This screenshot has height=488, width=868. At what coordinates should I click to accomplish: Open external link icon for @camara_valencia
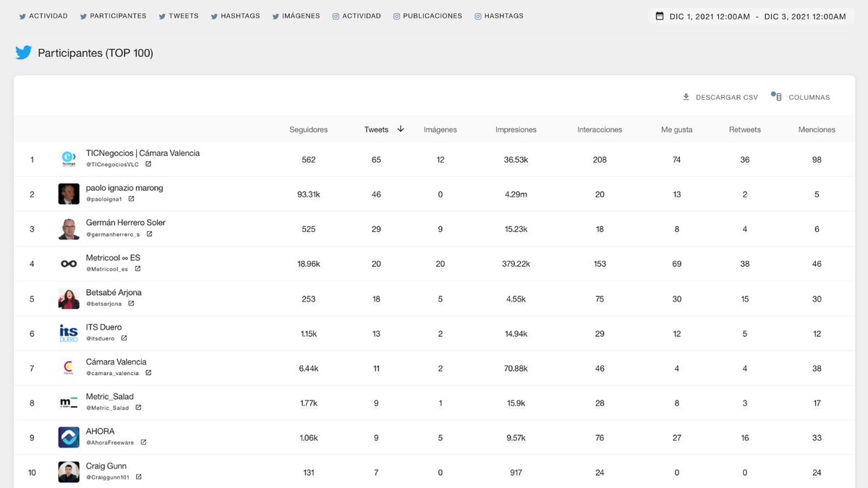(x=148, y=373)
